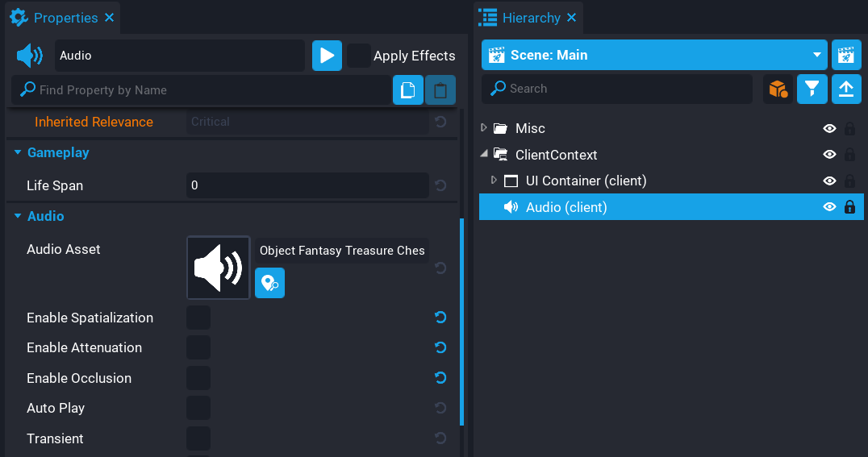Enable the Enable Attenuation checkbox
The height and width of the screenshot is (457, 868).
[198, 347]
